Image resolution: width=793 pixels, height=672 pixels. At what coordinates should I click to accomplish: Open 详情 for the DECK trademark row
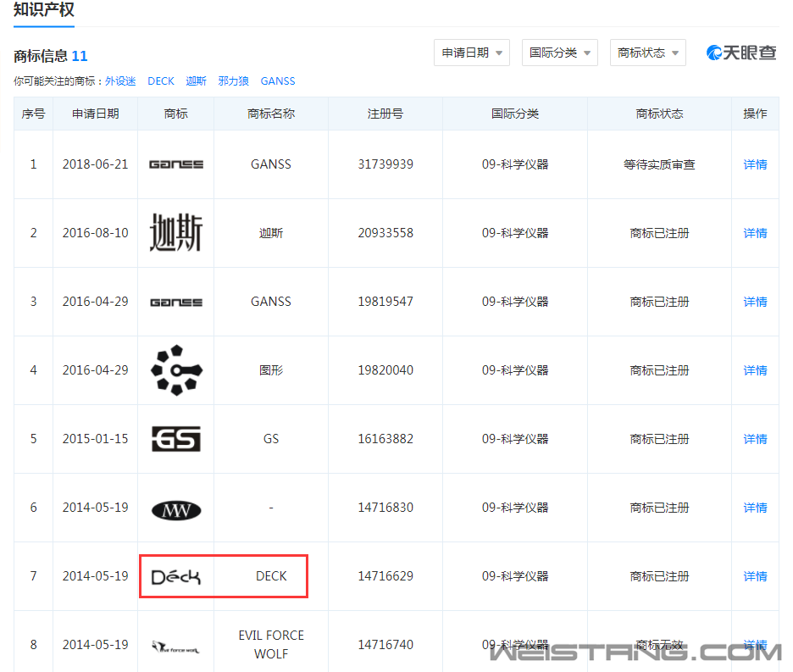[754, 575]
